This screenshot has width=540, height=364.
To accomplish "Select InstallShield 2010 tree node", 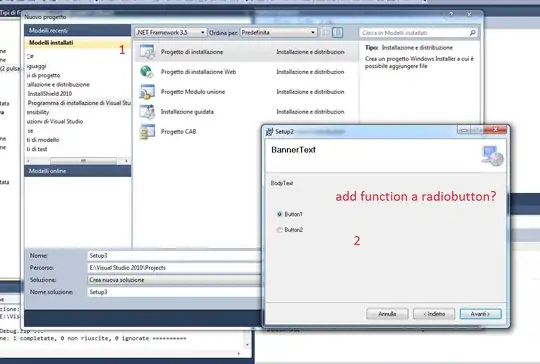I will (50, 94).
